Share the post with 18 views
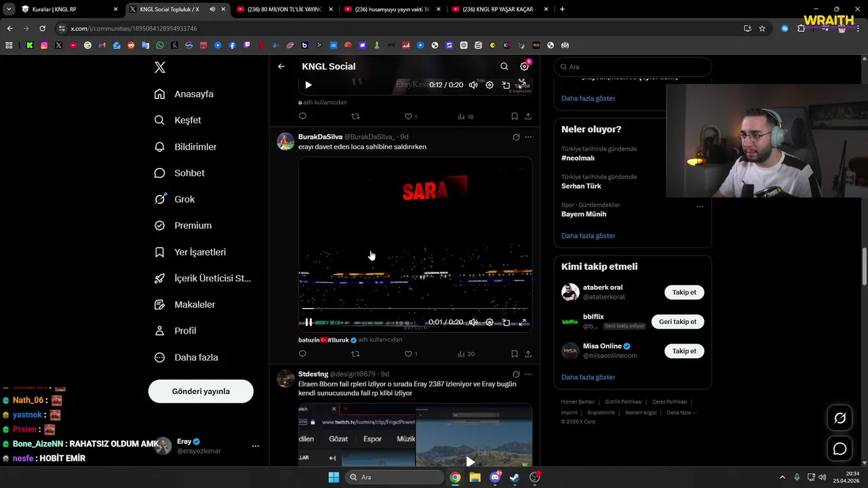This screenshot has height=488, width=868. pyautogui.click(x=528, y=117)
